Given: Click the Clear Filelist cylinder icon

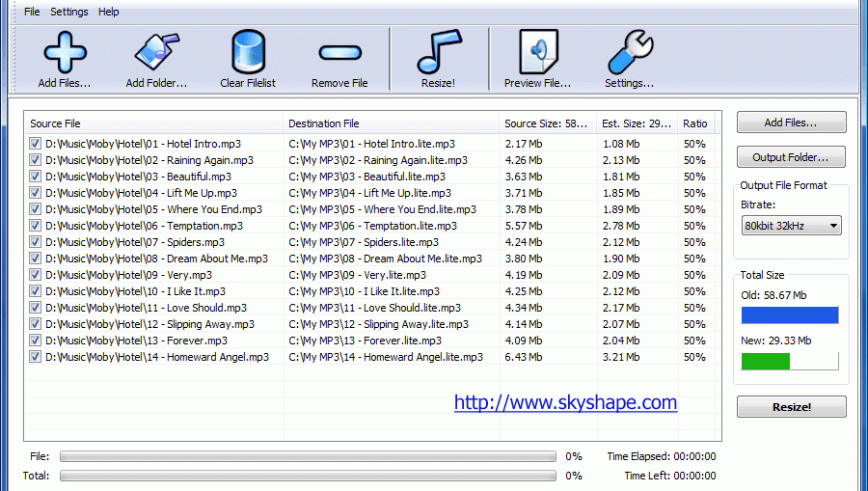Looking at the screenshot, I should pos(248,52).
